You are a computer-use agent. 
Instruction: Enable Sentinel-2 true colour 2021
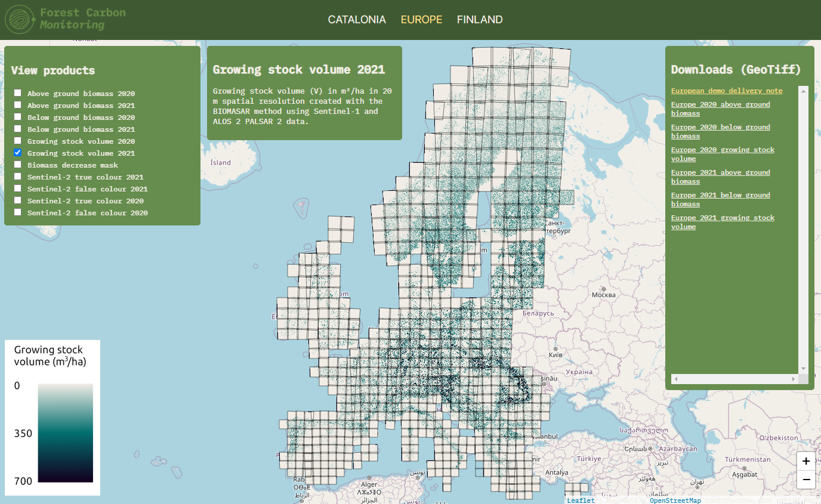pos(17,176)
